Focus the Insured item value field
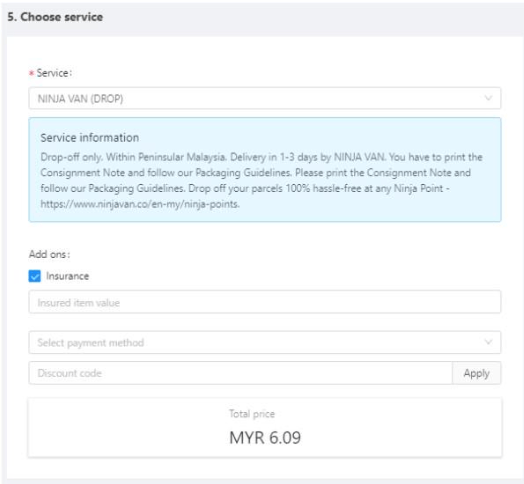This screenshot has width=524, height=484. click(265, 302)
